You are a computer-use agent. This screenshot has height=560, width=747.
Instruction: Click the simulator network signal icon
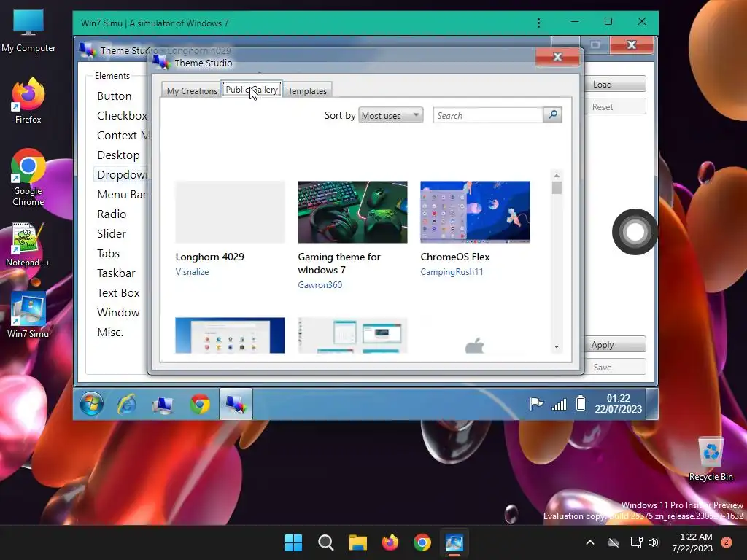point(559,404)
